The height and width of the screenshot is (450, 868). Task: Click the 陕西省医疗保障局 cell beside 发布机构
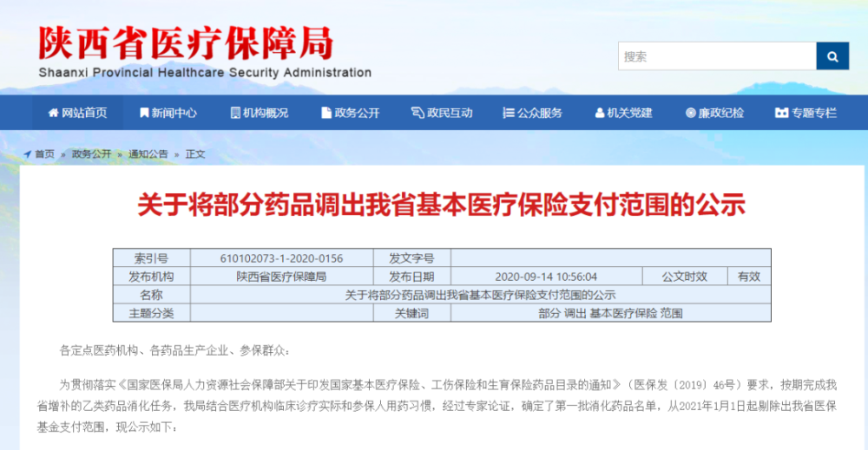pos(282,277)
